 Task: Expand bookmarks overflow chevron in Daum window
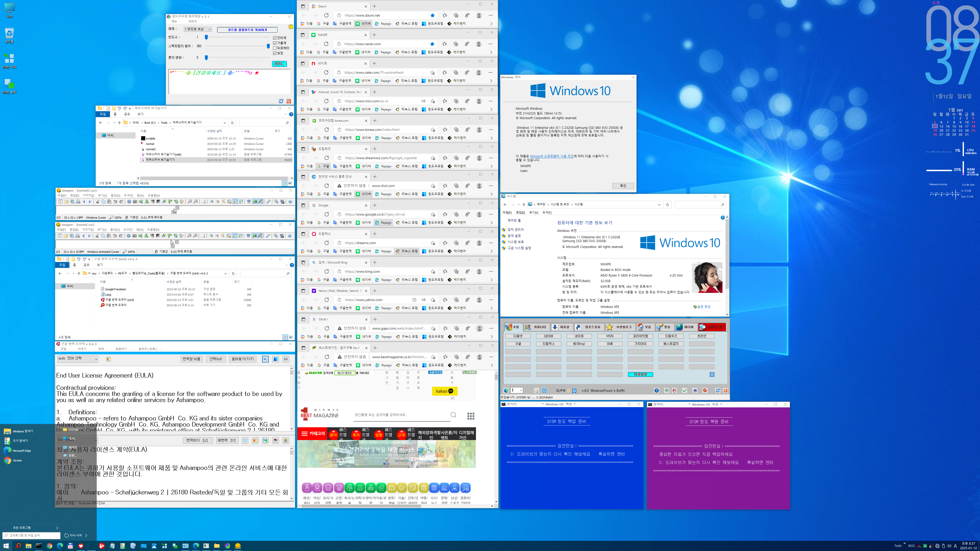tap(491, 23)
